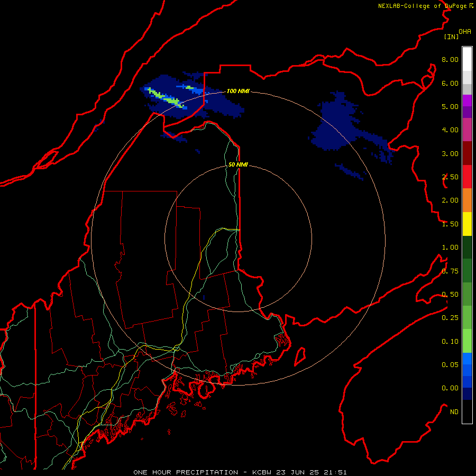Click the 0.00 legend value
Viewport: 476px width, 476px height.
coord(450,388)
